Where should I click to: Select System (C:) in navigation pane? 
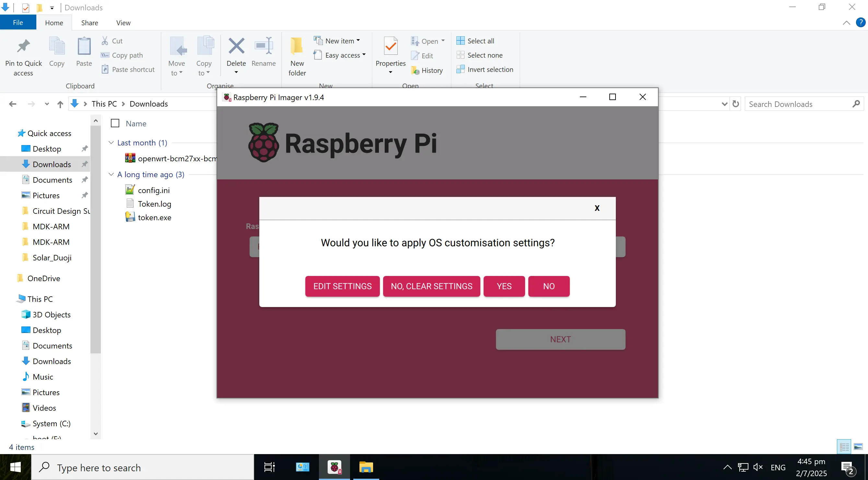(x=52, y=423)
